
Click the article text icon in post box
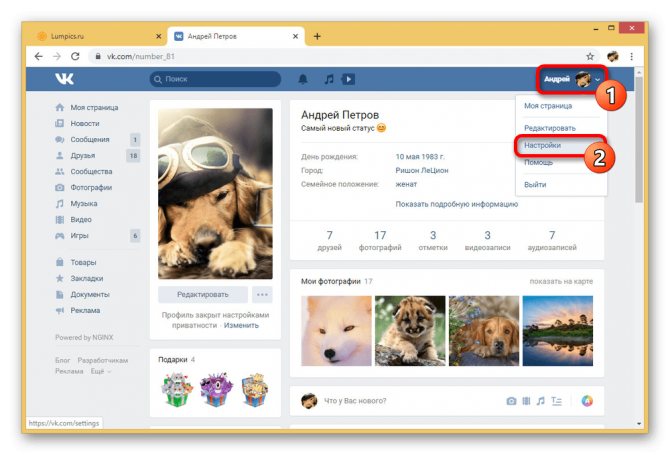[556, 401]
